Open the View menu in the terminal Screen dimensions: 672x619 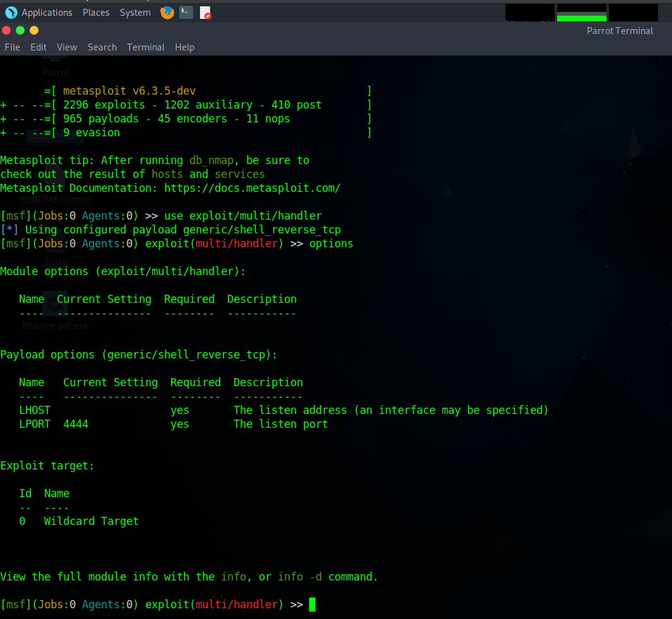pyautogui.click(x=67, y=47)
